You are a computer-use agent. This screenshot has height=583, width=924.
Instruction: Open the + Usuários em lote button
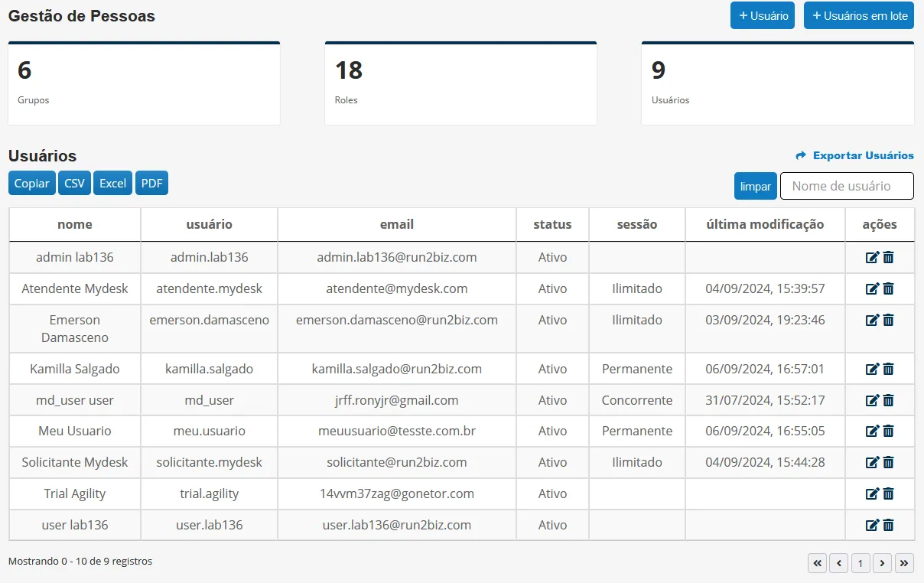[859, 15]
